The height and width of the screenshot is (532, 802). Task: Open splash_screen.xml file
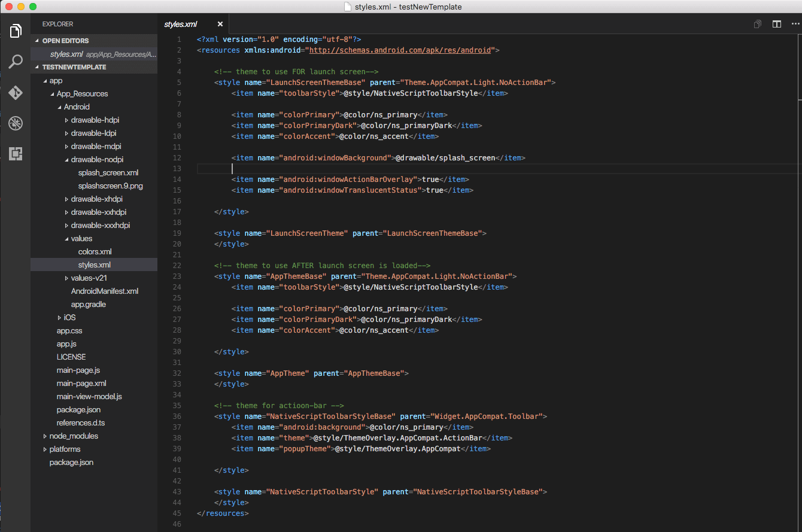coord(108,172)
